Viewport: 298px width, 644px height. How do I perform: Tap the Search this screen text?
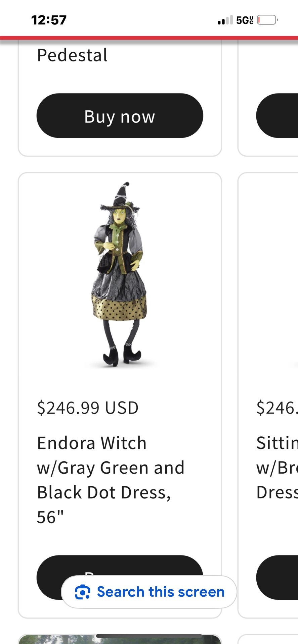tap(161, 592)
